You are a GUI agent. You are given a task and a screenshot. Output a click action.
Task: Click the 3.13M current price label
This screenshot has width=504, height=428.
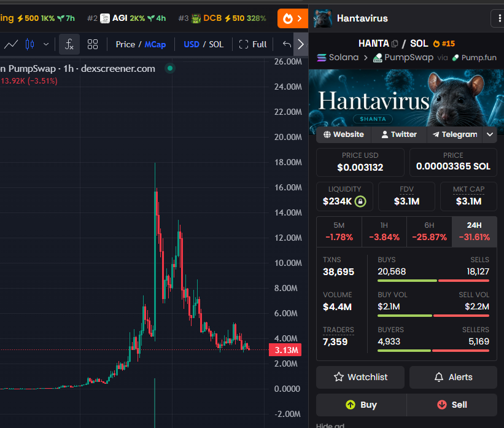[x=285, y=350]
